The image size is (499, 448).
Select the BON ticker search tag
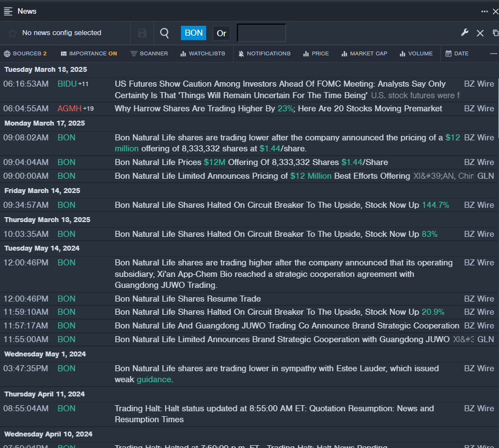[x=194, y=33]
